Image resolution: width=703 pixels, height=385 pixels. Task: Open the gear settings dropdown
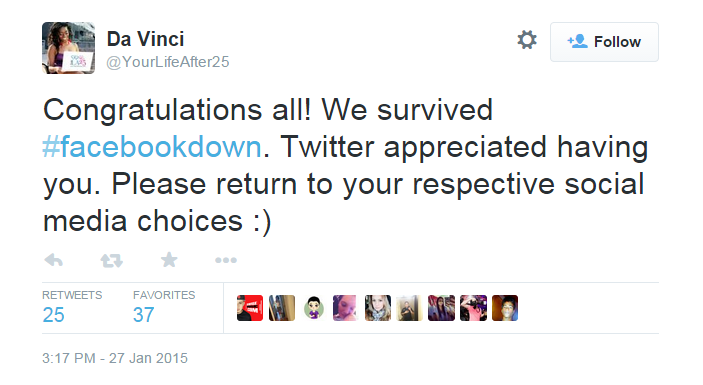tap(527, 40)
